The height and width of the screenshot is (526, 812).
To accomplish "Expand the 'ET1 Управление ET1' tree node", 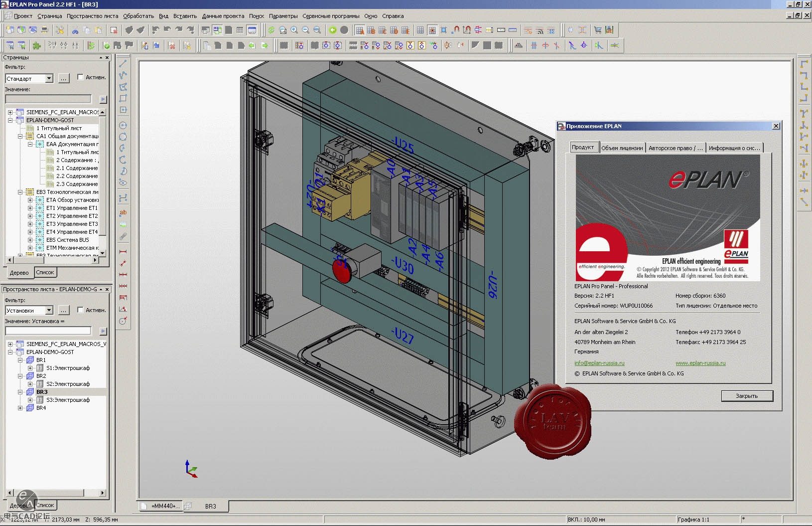I will click(30, 208).
